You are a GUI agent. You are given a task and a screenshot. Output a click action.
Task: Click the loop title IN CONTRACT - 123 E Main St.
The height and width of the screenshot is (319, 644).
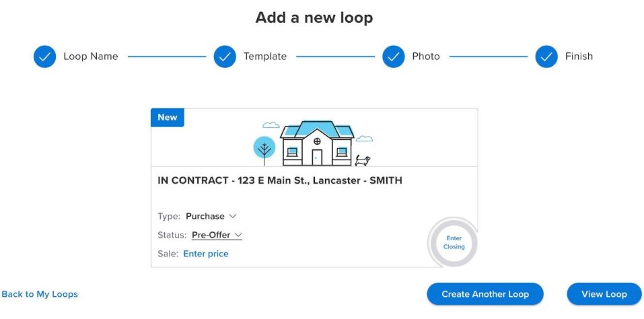(280, 180)
